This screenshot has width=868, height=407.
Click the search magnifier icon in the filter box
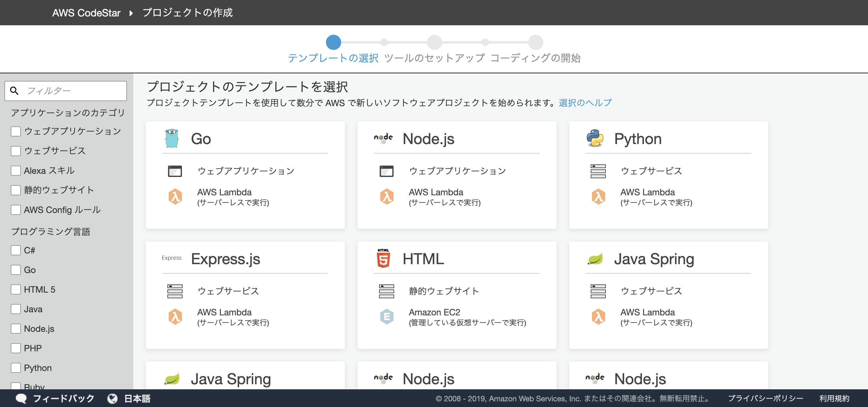click(x=14, y=91)
